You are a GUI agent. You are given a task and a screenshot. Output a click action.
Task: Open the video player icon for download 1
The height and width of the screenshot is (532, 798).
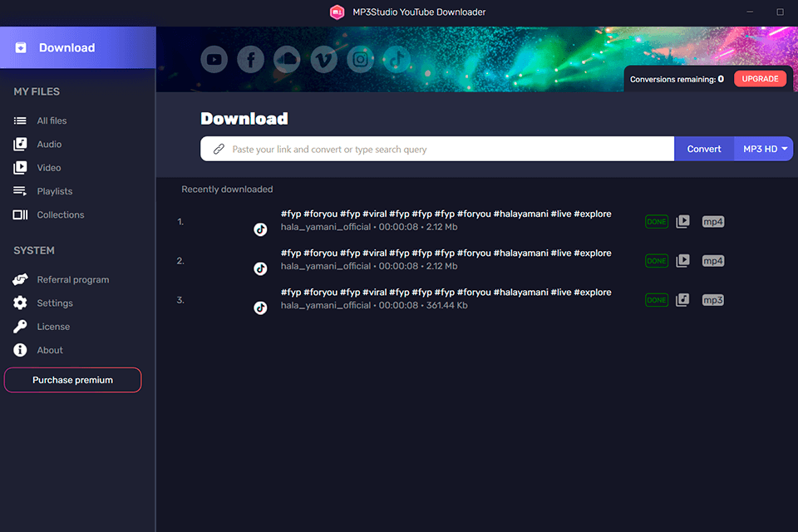682,221
